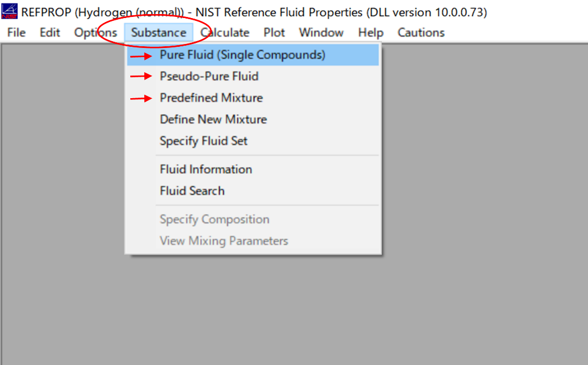Open the Plot menu
Viewport: 588px width, 365px height.
[x=275, y=33]
